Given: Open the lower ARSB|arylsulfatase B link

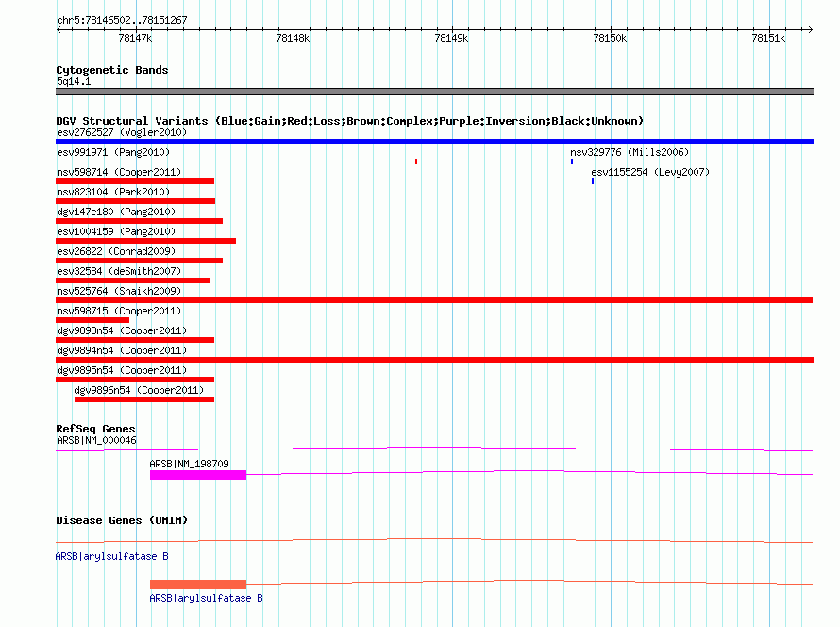Looking at the screenshot, I should click(x=206, y=598).
